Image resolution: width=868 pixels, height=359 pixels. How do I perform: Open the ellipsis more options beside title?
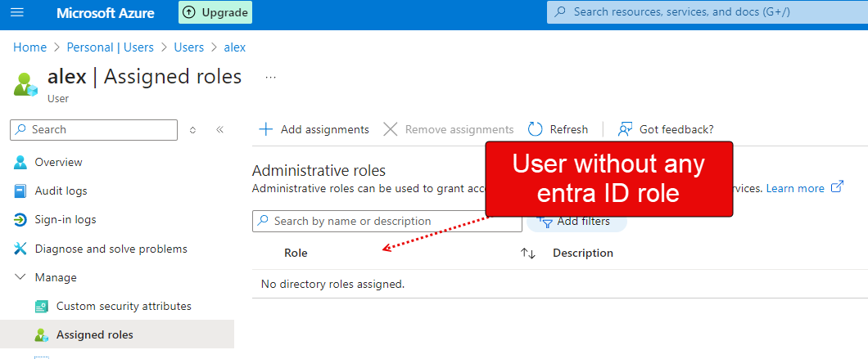coord(270,78)
